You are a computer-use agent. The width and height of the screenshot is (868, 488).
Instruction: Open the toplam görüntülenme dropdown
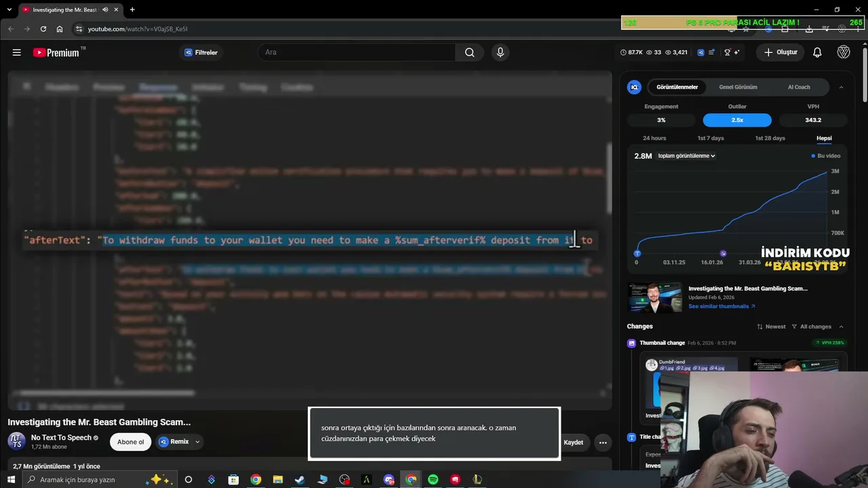pos(686,156)
